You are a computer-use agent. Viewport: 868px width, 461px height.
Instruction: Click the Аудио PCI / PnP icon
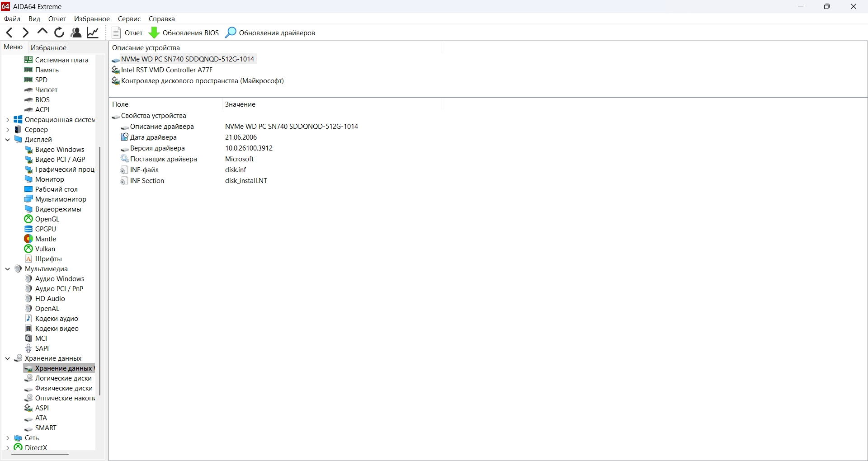coord(28,289)
